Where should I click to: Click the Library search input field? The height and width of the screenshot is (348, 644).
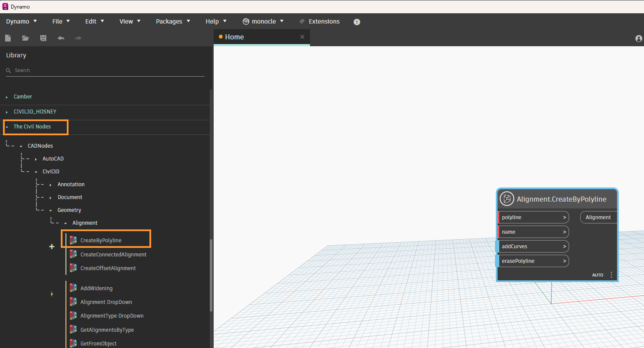tap(105, 71)
